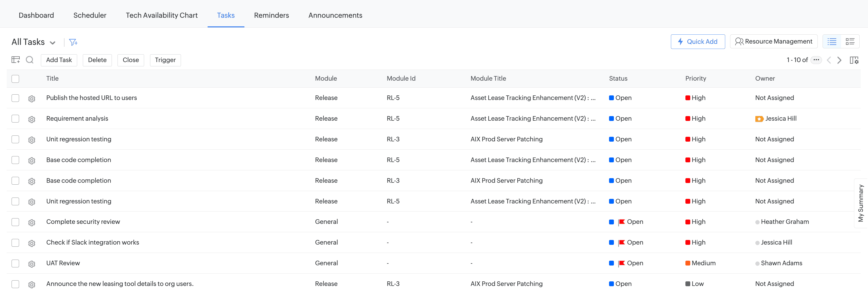Select all tasks header checkbox
Viewport: 868px width, 294px height.
tap(16, 79)
